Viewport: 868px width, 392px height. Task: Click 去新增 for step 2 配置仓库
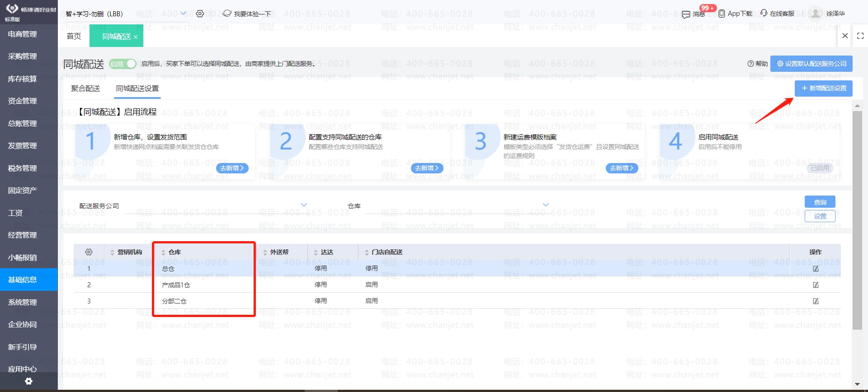(427, 168)
